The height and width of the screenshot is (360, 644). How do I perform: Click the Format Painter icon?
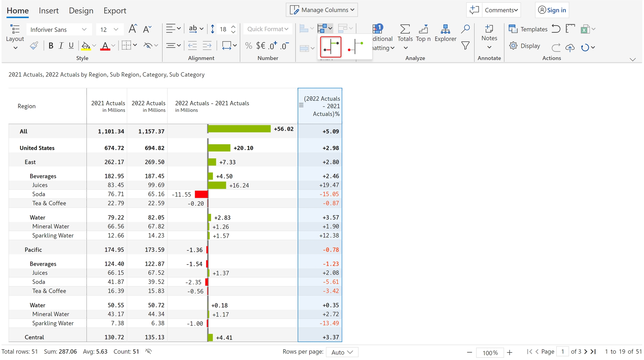click(x=34, y=46)
